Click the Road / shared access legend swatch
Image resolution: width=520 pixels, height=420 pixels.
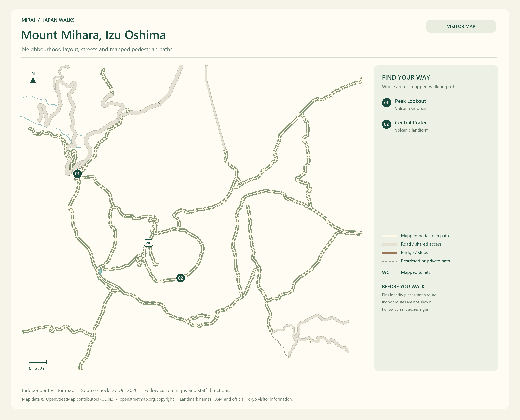390,244
